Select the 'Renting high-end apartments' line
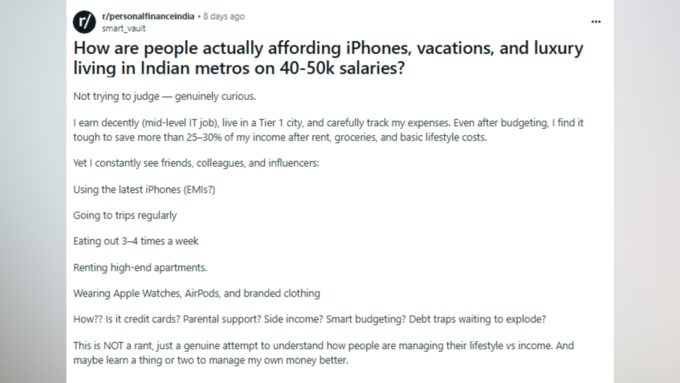This screenshot has height=383, width=680. (x=140, y=267)
